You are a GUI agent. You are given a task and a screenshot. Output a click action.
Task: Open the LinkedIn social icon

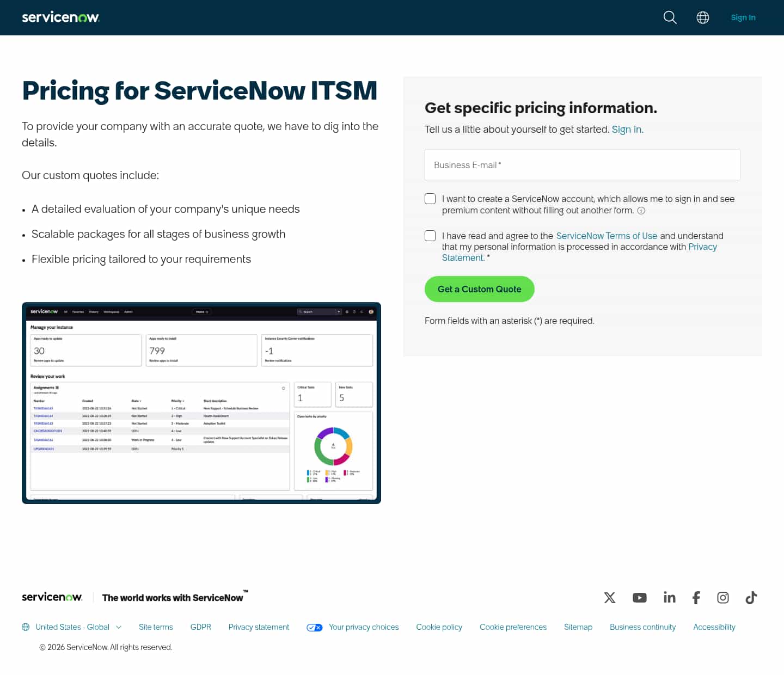tap(670, 598)
